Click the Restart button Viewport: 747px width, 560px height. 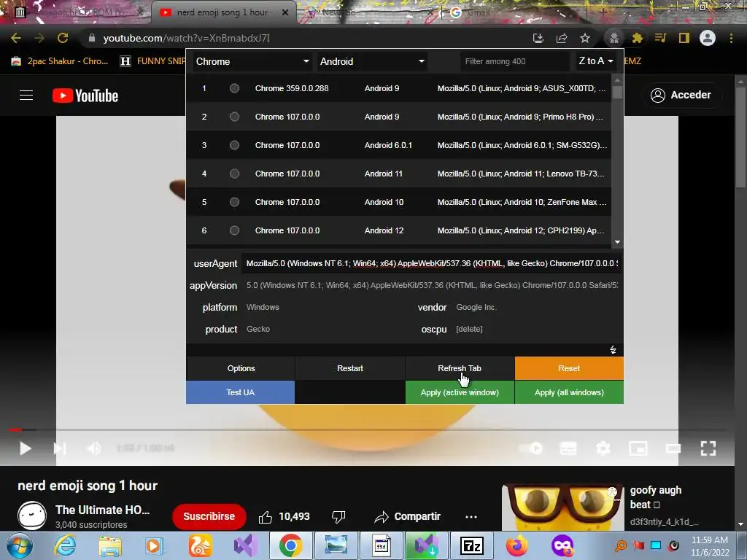tap(350, 368)
